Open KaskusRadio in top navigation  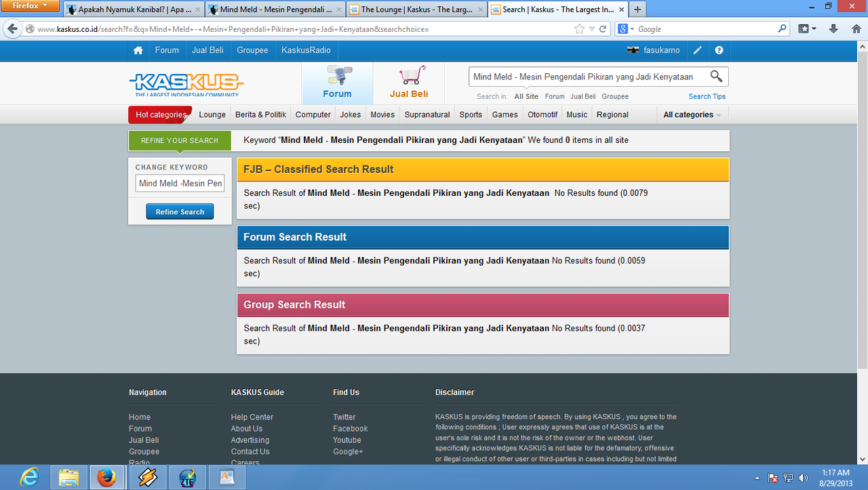click(307, 50)
